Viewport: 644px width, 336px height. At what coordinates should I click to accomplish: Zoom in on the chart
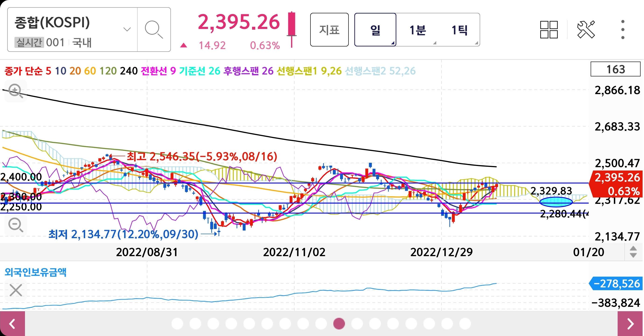(15, 91)
